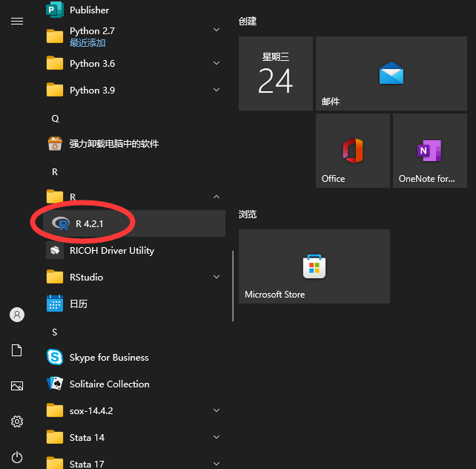Open the Office tile
This screenshot has width=476, height=469.
(353, 151)
